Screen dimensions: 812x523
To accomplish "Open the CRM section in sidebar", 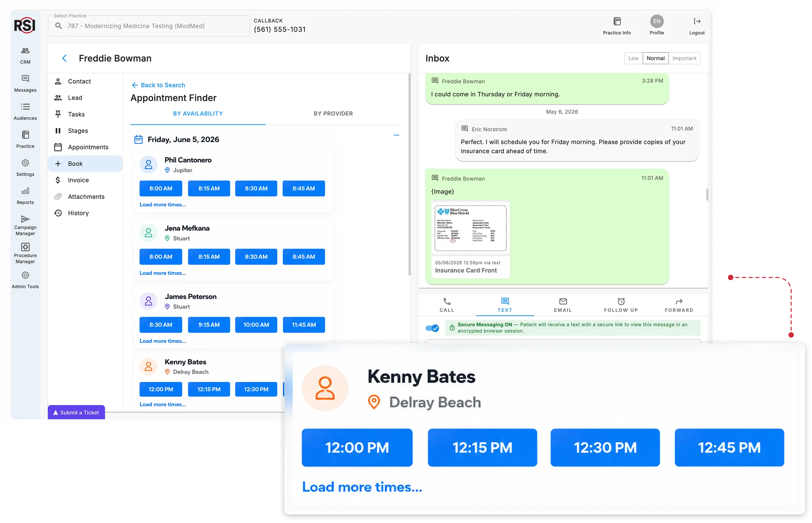I will (25, 55).
